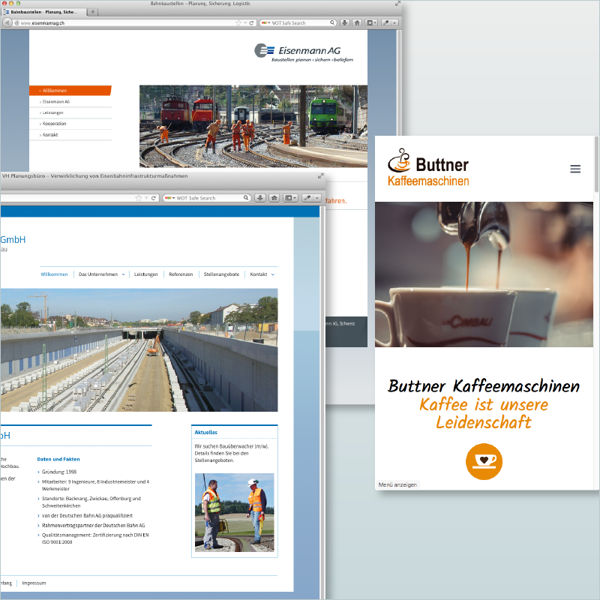Click home icon in Eisenmann browser window
The height and width of the screenshot is (600, 600).
coord(357,23)
